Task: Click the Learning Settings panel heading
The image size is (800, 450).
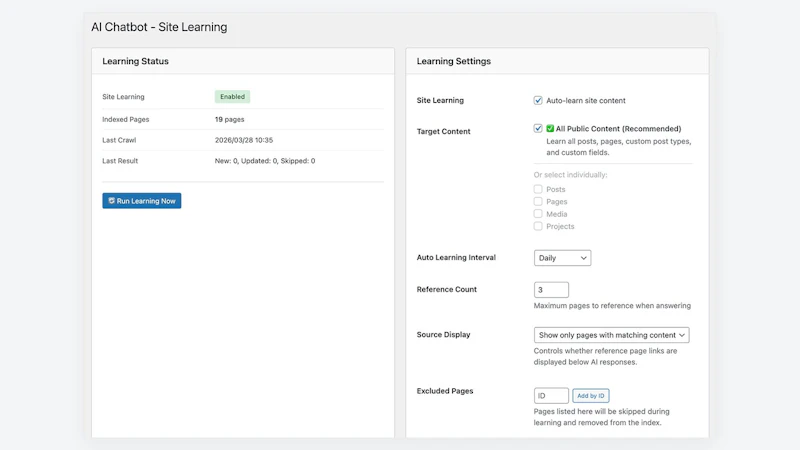Action: tap(454, 61)
